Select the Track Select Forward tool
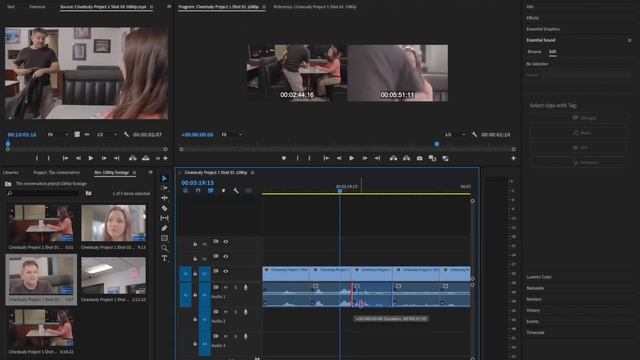 pyautogui.click(x=164, y=188)
